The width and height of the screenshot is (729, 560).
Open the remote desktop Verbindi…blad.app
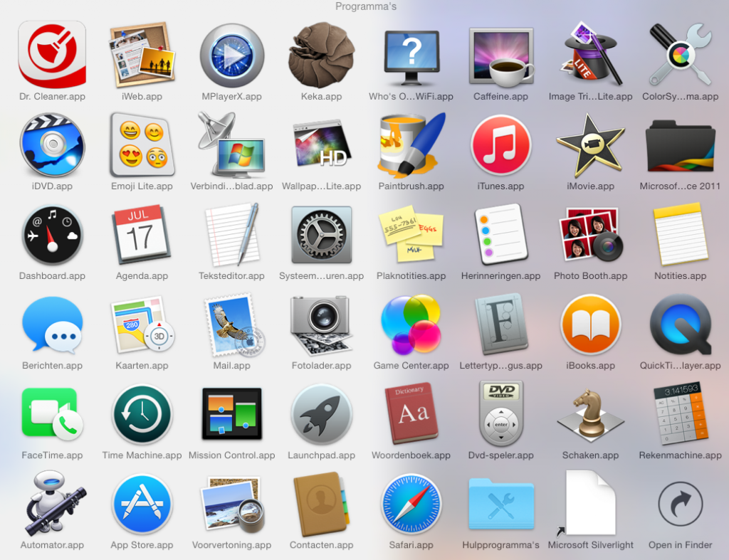231,144
